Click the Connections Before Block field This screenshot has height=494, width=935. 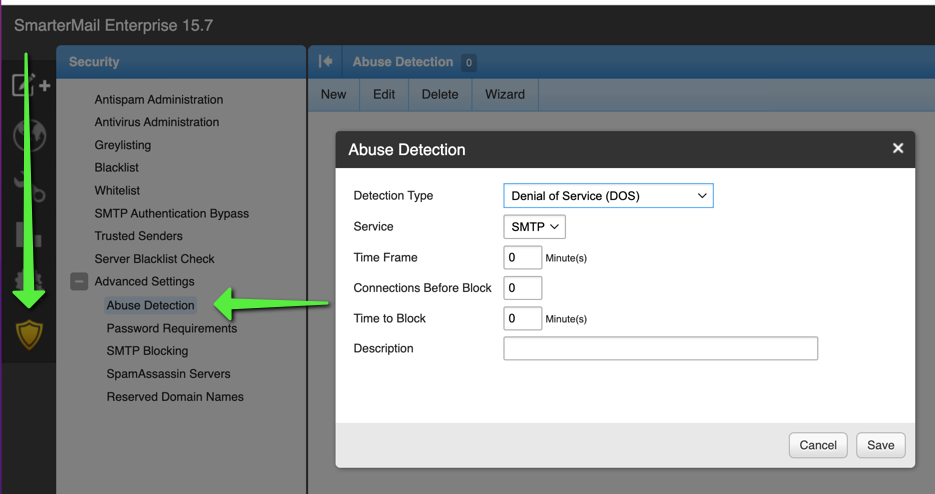pyautogui.click(x=522, y=288)
